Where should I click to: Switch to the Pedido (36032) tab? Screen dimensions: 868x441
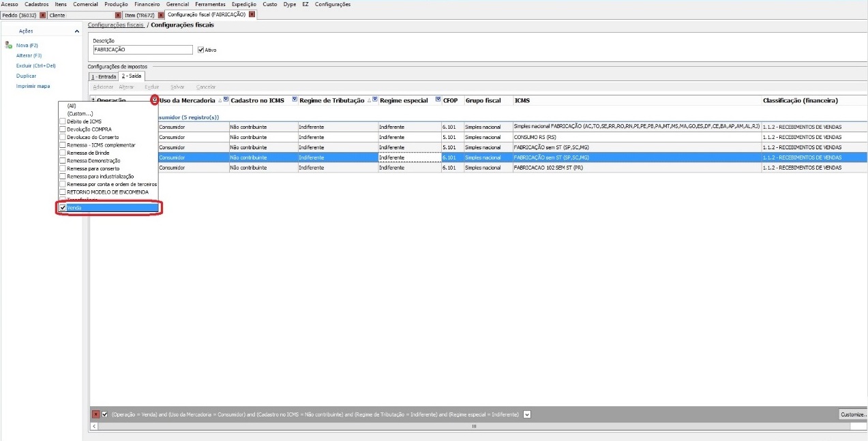point(20,15)
